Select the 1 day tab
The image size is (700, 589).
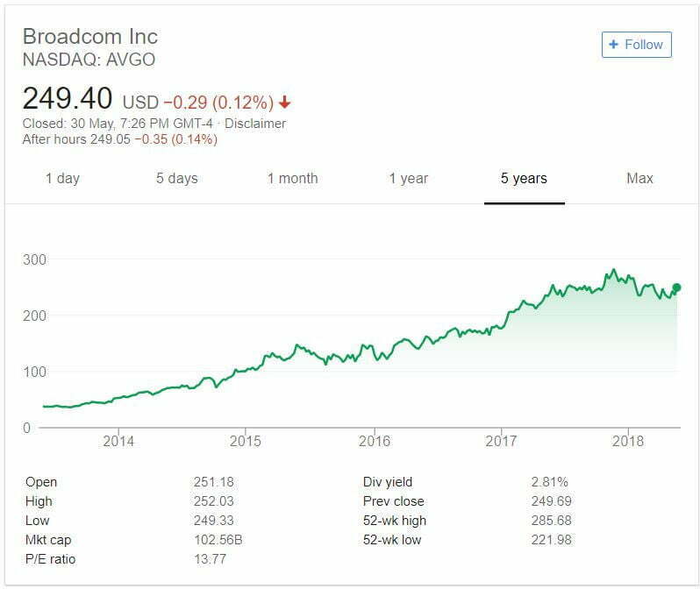tap(62, 178)
